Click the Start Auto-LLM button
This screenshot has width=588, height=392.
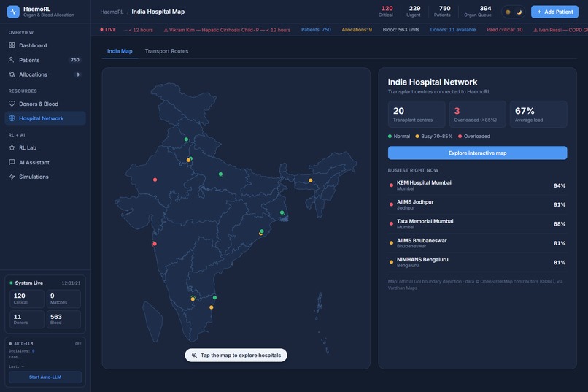pyautogui.click(x=45, y=377)
